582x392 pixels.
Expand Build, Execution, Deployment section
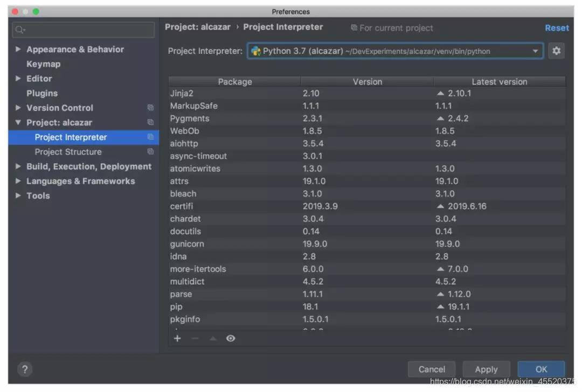coord(18,166)
